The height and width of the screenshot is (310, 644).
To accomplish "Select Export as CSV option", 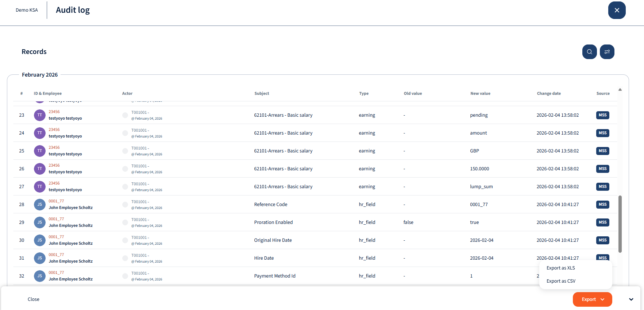I will tap(561, 281).
